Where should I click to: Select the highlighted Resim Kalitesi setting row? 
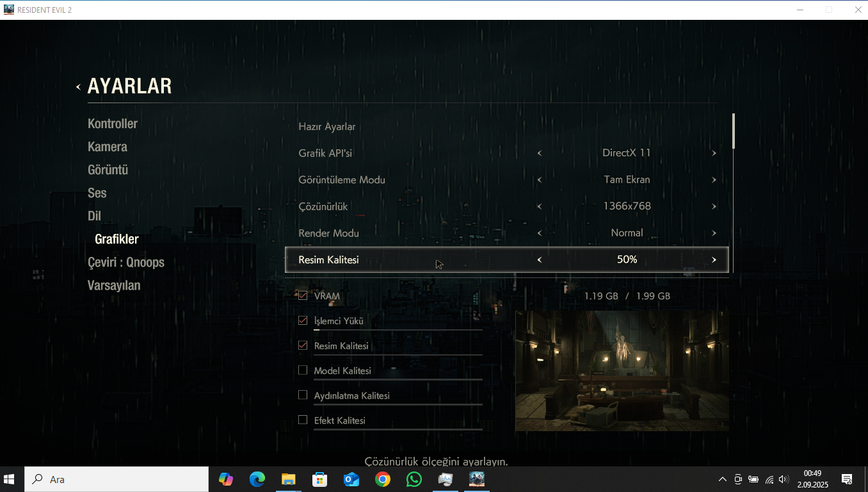click(x=506, y=259)
